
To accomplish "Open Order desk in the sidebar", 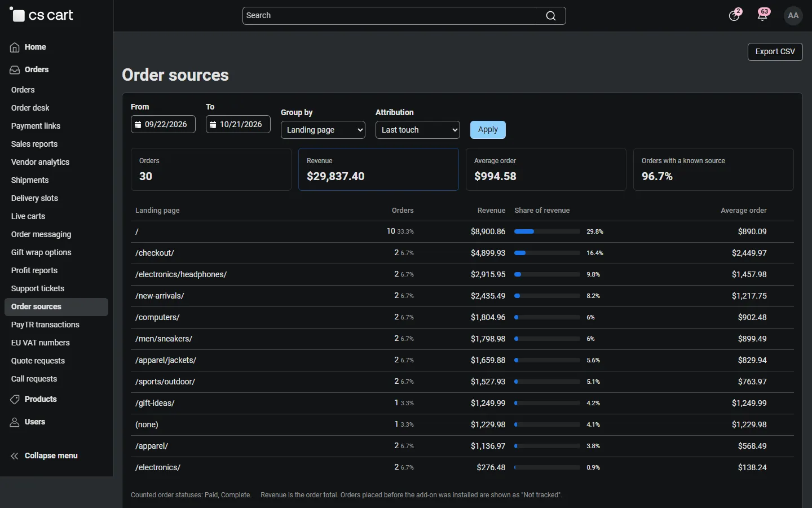I will tap(30, 108).
